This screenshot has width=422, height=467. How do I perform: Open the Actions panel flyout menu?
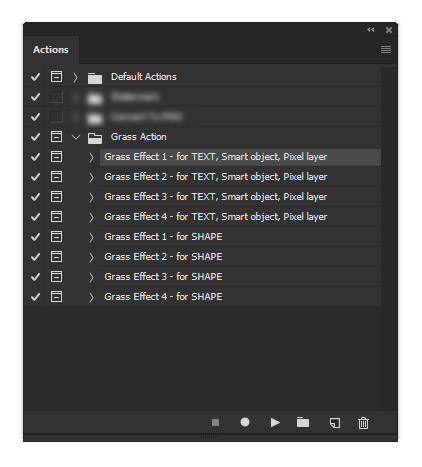click(386, 50)
